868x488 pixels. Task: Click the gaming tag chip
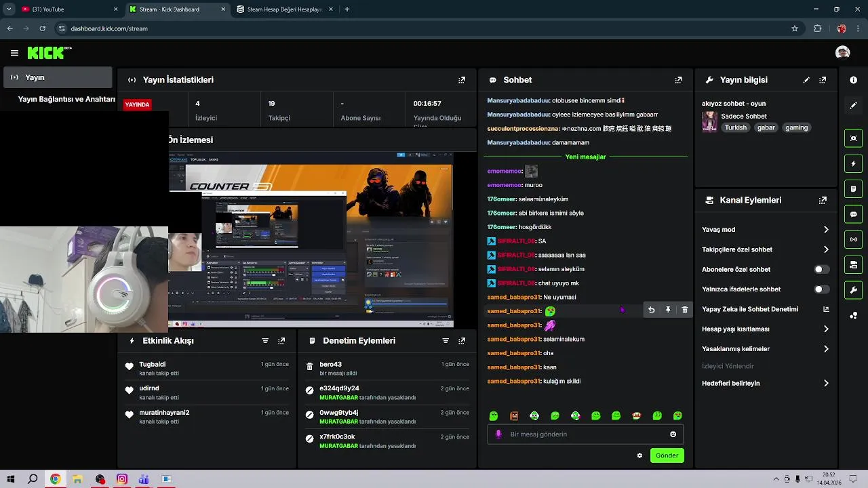click(x=797, y=127)
